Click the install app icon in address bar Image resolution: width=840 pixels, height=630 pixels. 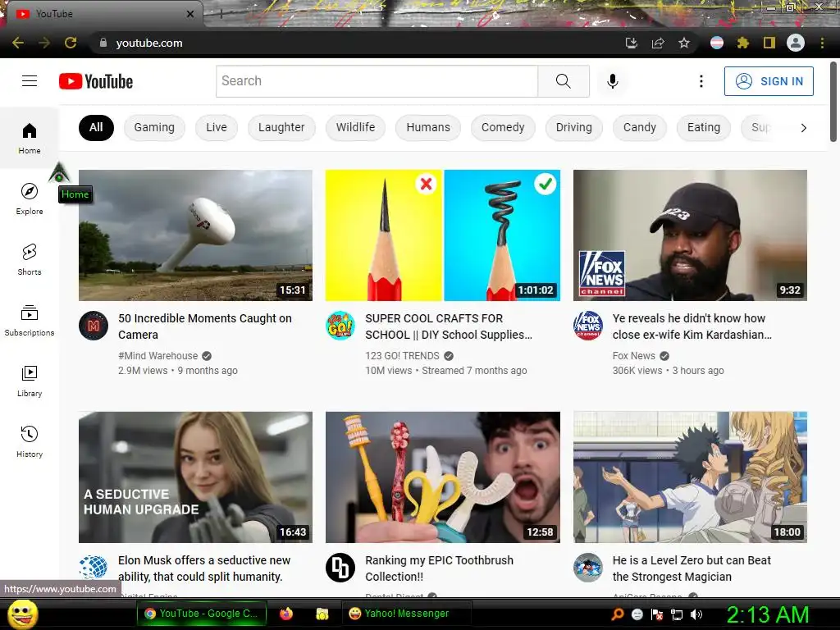point(632,43)
